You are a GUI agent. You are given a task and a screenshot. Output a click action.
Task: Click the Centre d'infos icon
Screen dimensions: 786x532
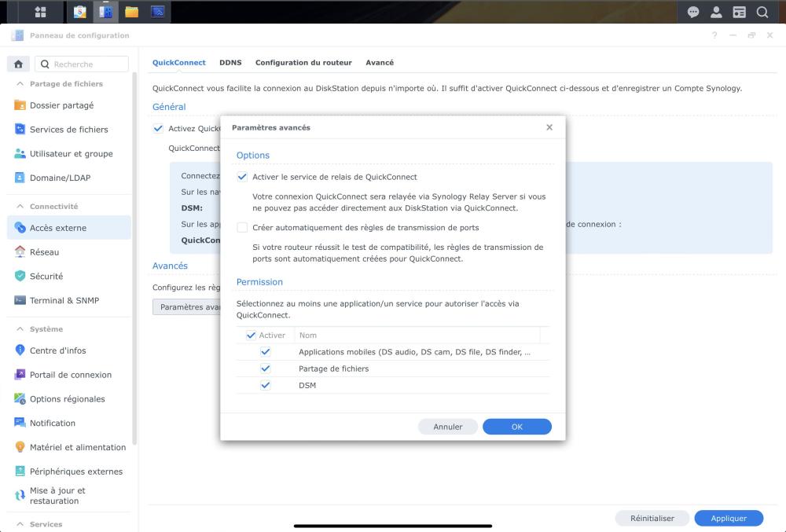point(20,350)
